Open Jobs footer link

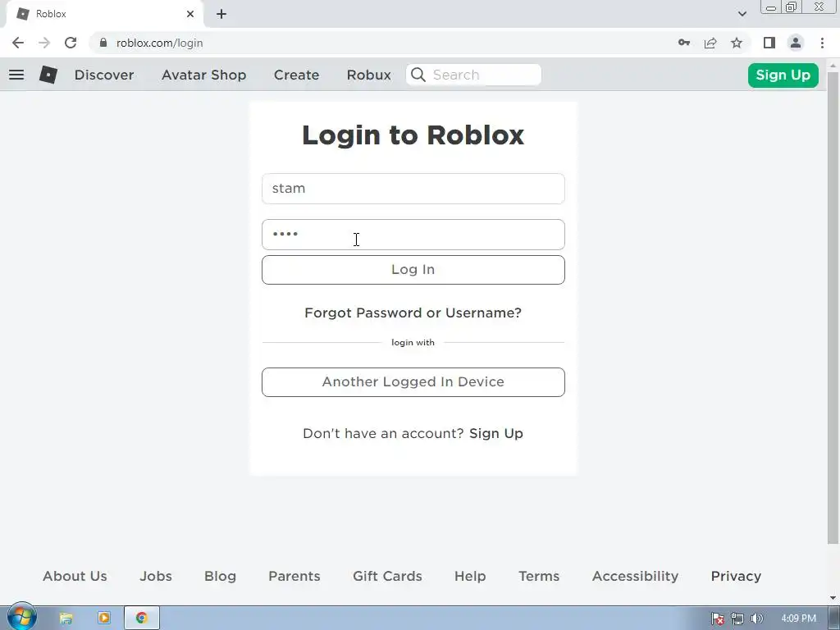[156, 577]
